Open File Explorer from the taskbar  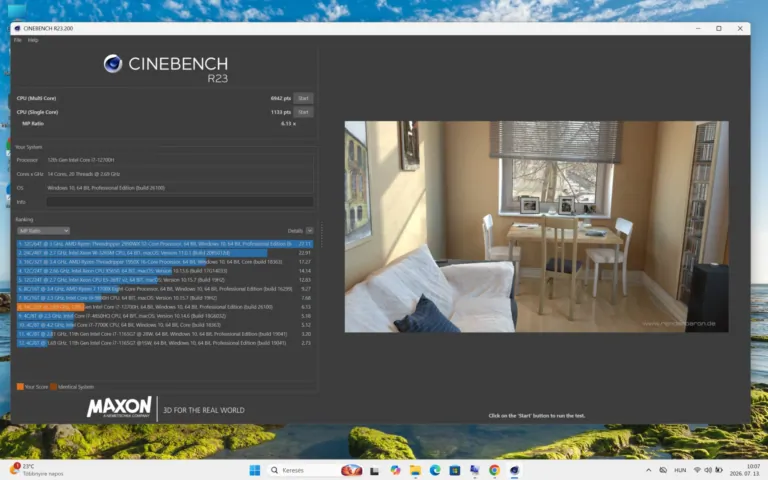coord(415,470)
